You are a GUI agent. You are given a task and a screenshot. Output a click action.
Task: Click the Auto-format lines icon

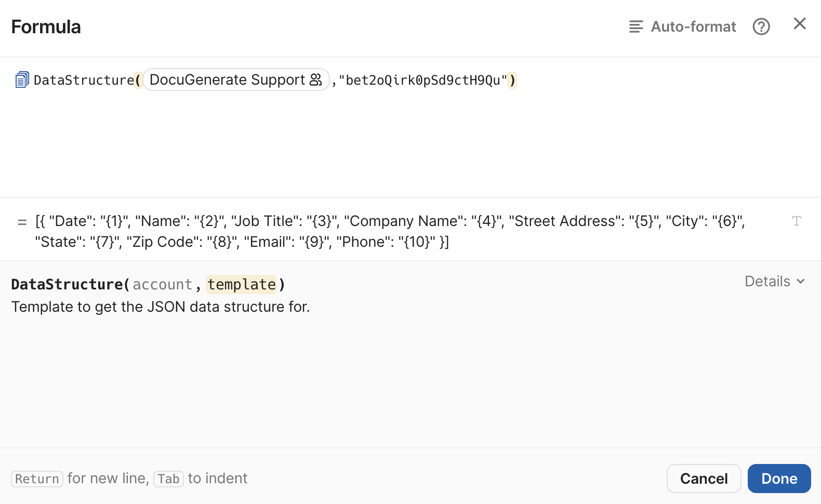click(635, 26)
